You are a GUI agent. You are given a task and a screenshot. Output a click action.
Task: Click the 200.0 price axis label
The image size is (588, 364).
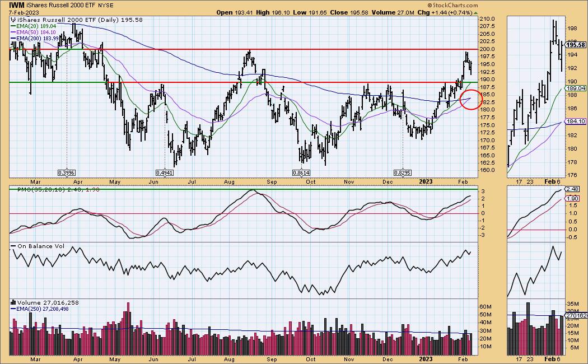(x=487, y=49)
